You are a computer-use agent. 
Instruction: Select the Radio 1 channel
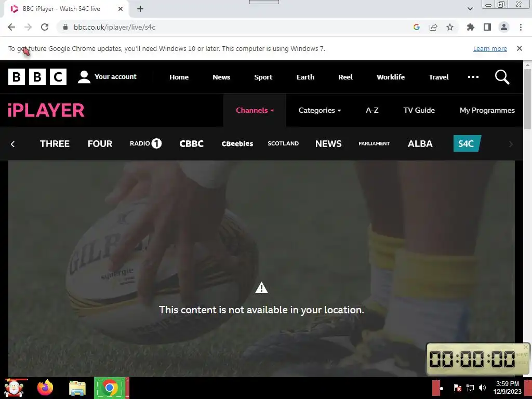pyautogui.click(x=145, y=143)
